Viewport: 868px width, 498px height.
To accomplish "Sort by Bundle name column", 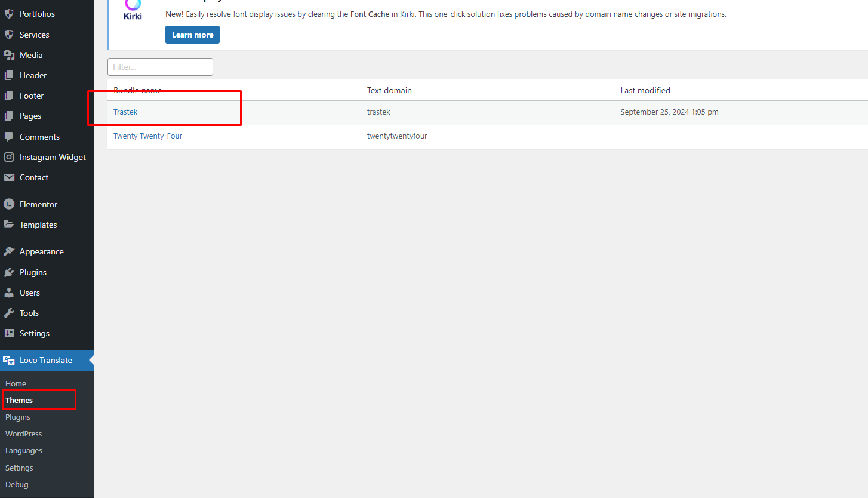I will [137, 90].
